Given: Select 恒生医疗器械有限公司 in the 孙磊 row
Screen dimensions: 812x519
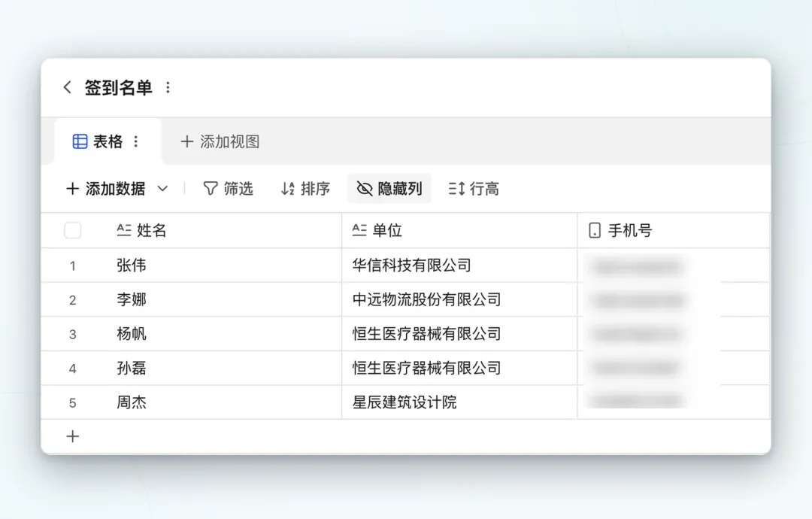Looking at the screenshot, I should (x=459, y=368).
